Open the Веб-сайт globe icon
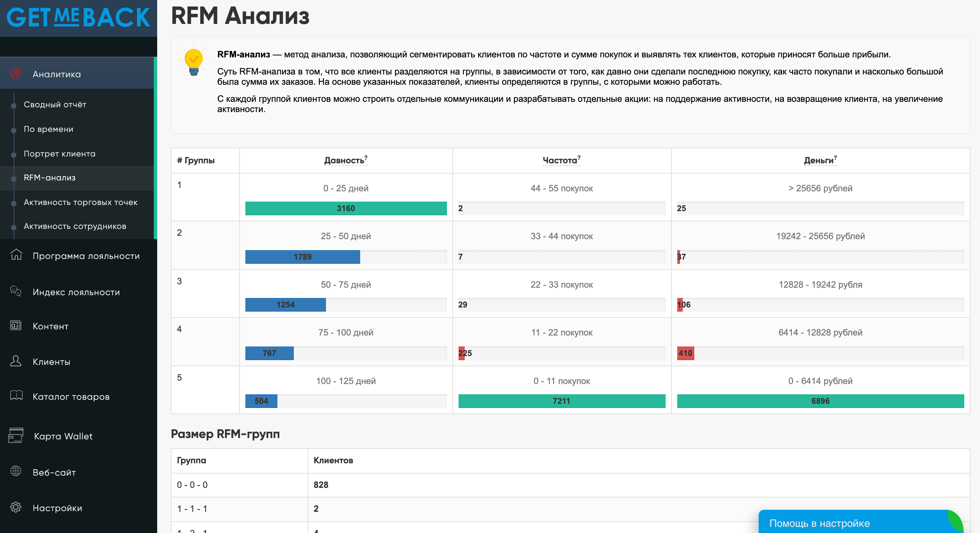Screen dimensions: 980x533 (x=16, y=471)
